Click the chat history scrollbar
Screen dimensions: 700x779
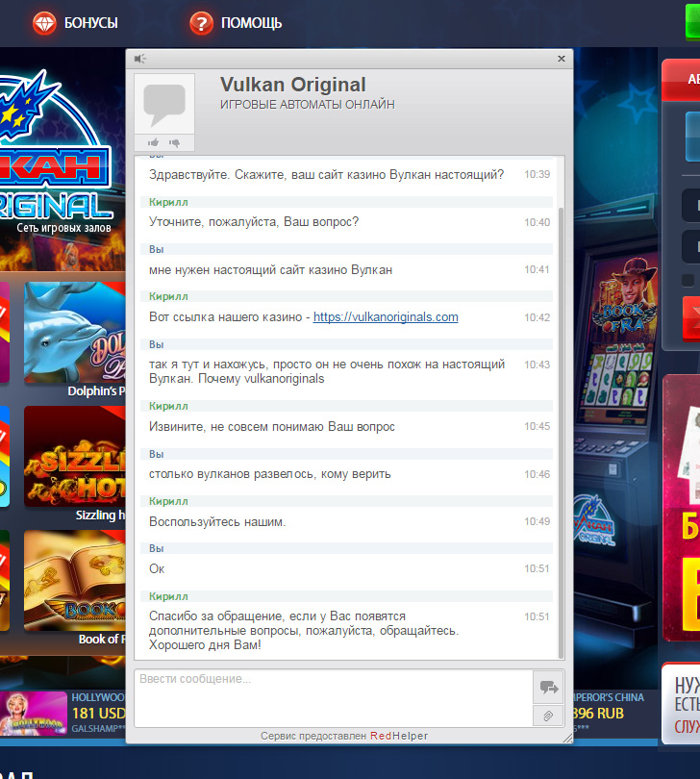(x=562, y=432)
